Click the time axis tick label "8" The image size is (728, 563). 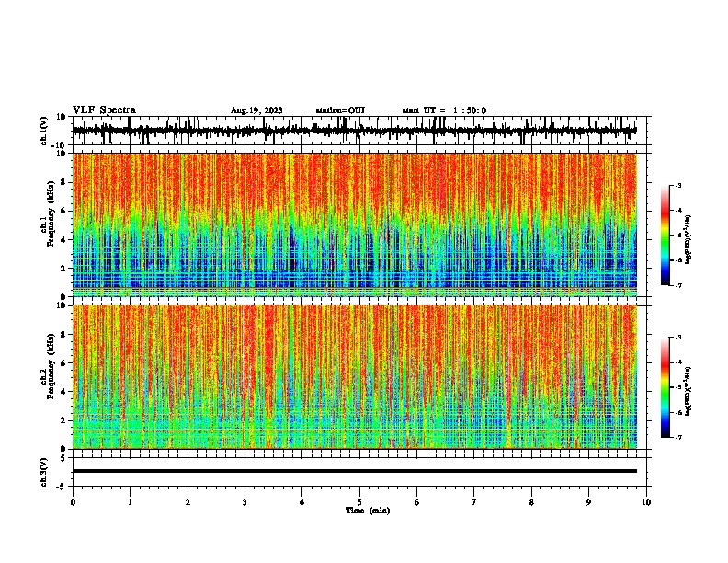tap(531, 502)
